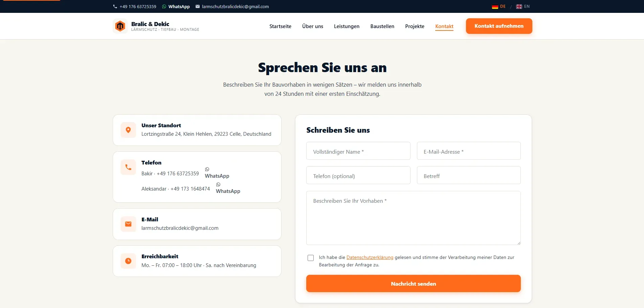Click Bakir's phone number in Telefon card
The image size is (644, 308).
178,174
